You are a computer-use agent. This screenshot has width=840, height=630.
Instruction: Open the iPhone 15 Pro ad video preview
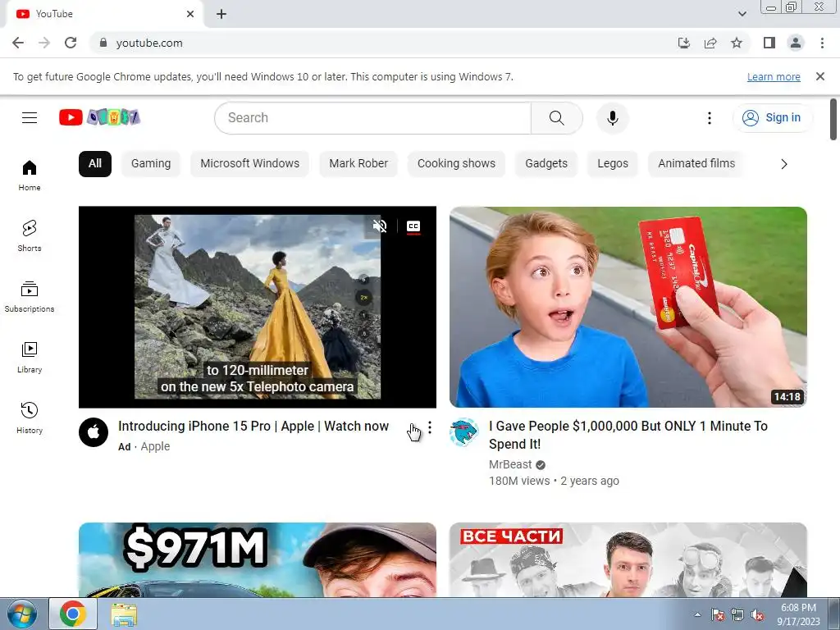(257, 307)
